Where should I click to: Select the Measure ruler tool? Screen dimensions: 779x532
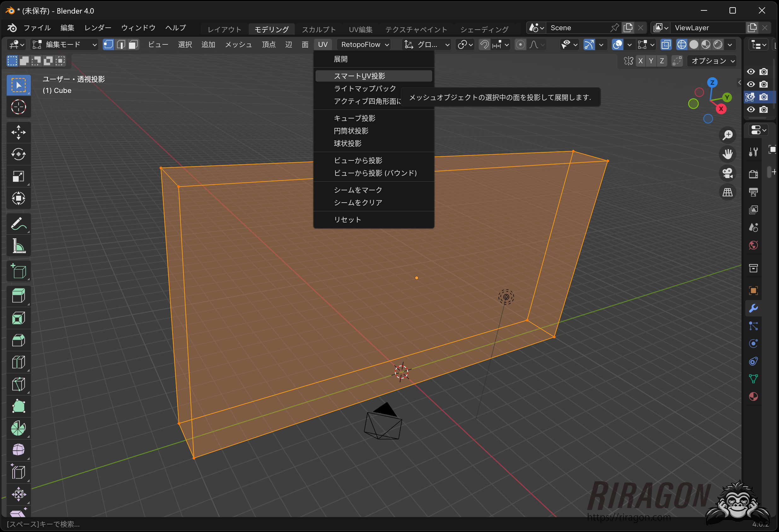click(18, 246)
